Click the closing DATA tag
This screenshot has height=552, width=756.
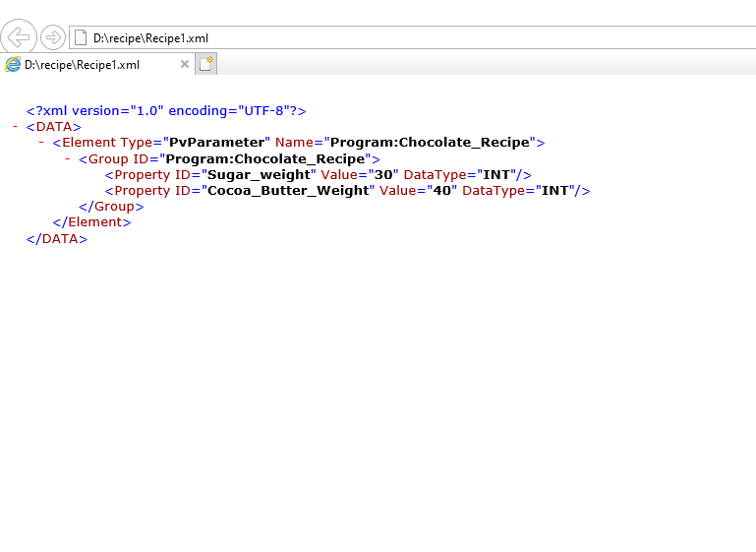tap(56, 239)
